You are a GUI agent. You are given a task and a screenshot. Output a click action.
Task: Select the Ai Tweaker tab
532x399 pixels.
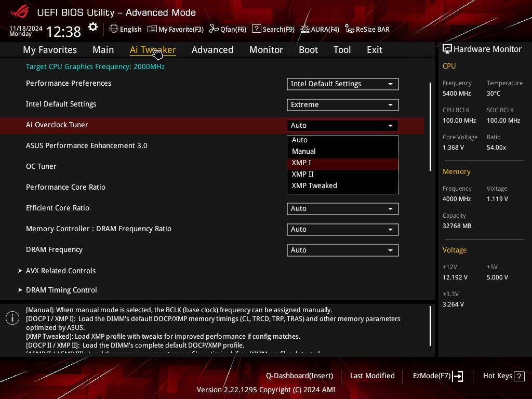click(x=153, y=50)
